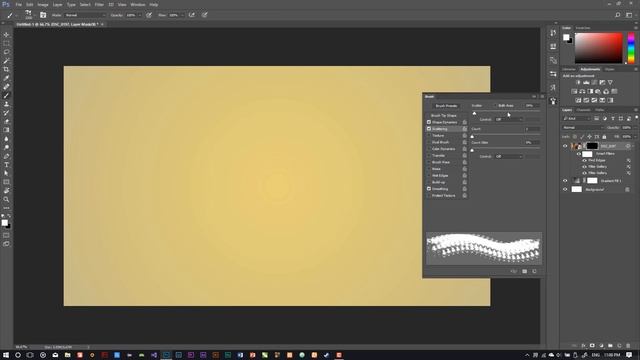Select the Horizontal Type tool
640x360 pixels.
(6, 165)
